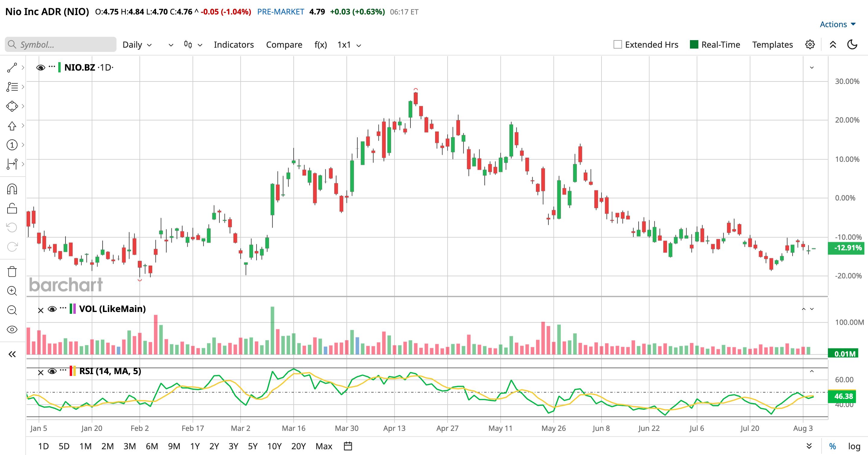The height and width of the screenshot is (455, 868).
Task: Choose the 20Y range
Action: point(298,446)
